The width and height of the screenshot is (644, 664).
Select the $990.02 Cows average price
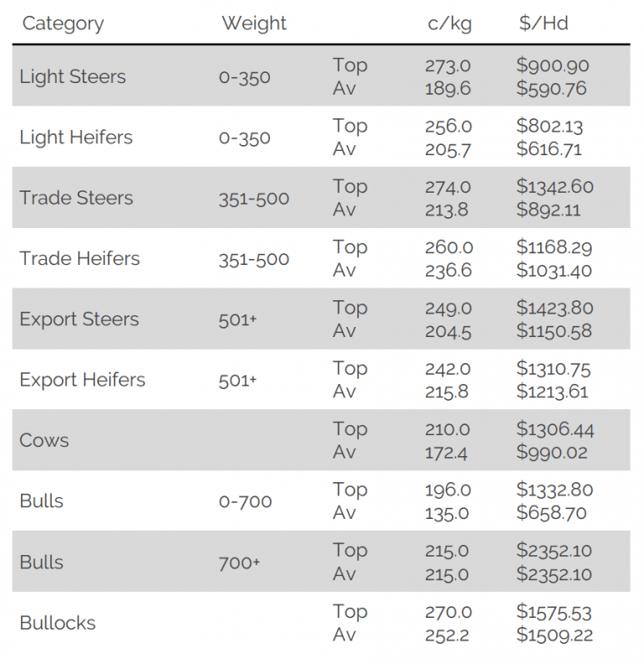pos(552,452)
